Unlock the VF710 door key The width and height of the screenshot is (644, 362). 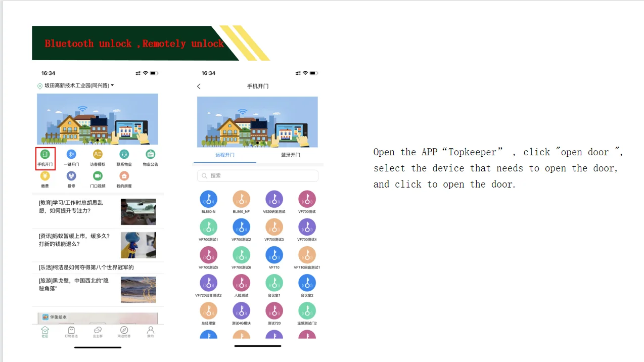tap(274, 255)
